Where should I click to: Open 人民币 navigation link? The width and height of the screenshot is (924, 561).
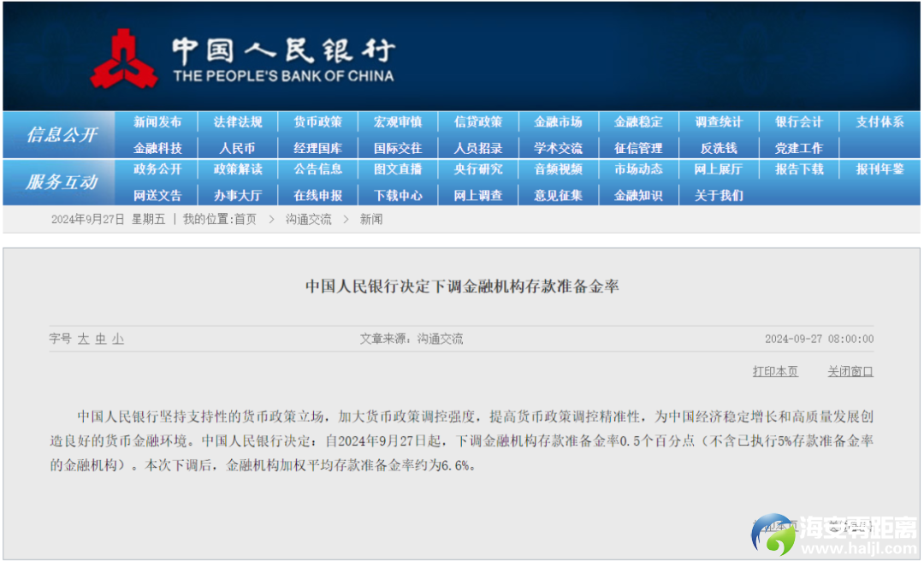pyautogui.click(x=238, y=148)
